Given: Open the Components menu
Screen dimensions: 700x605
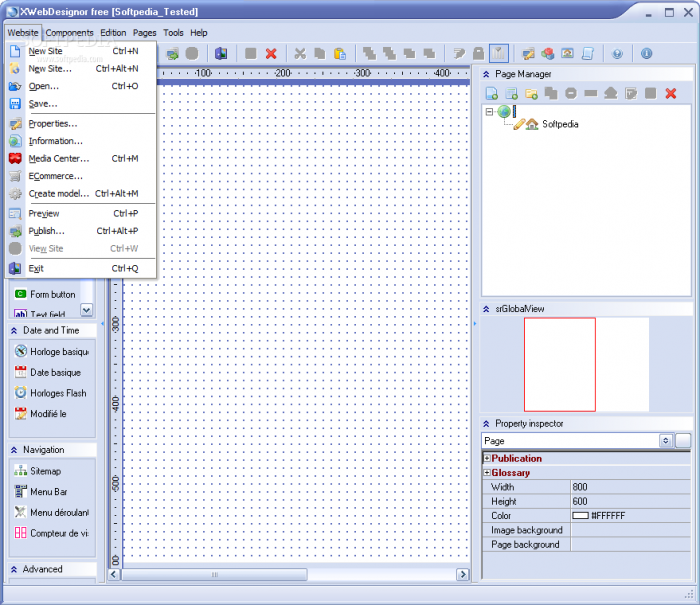Looking at the screenshot, I should tap(69, 33).
